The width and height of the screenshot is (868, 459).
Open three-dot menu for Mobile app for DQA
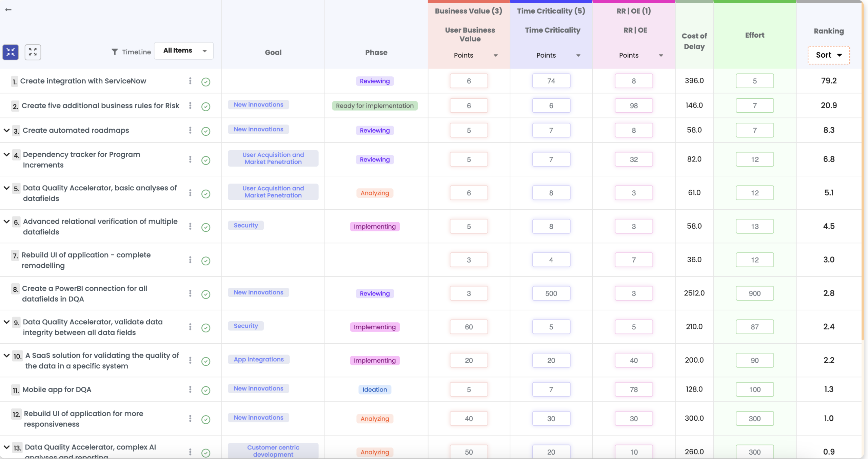pyautogui.click(x=190, y=389)
